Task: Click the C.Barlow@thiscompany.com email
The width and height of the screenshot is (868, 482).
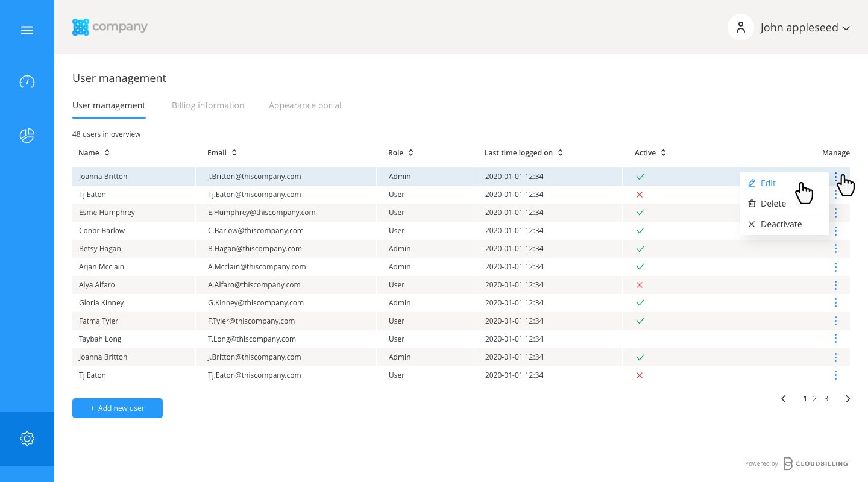Action: click(256, 231)
